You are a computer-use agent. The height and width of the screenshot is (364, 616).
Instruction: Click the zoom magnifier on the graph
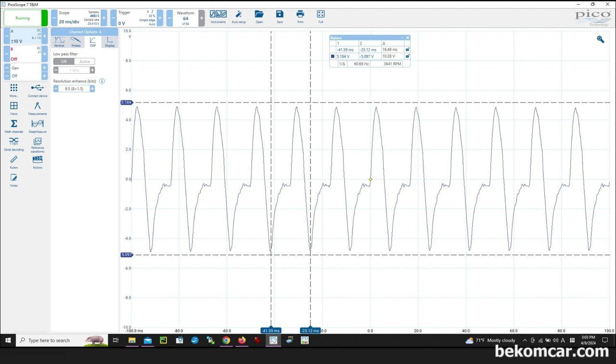(x=601, y=39)
